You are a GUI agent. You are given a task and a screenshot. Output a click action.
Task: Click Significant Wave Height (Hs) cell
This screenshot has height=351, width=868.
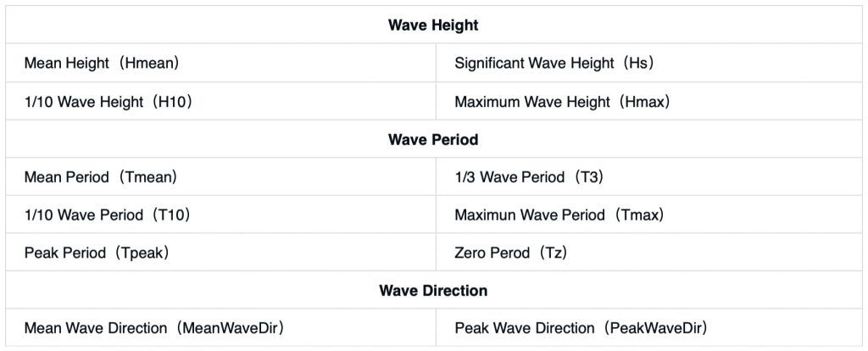pyautogui.click(x=554, y=64)
